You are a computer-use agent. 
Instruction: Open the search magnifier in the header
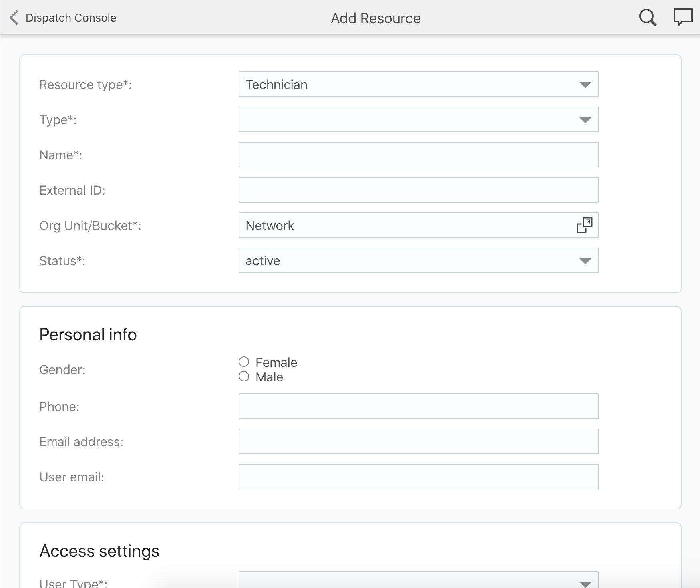648,18
